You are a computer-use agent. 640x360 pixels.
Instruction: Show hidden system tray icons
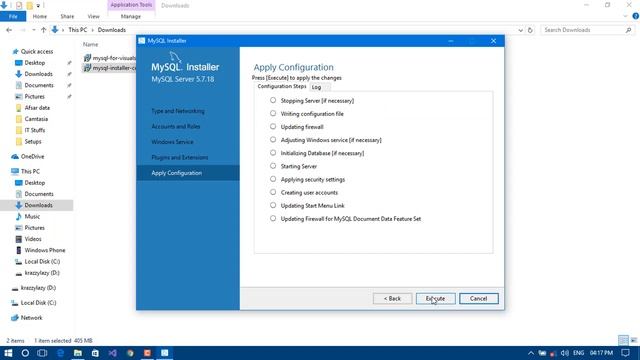(531, 353)
